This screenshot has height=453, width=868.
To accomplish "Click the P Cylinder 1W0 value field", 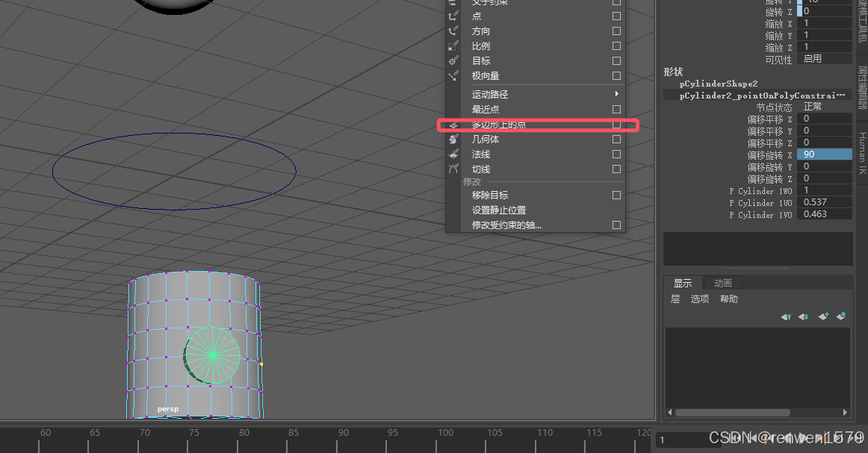I will [x=824, y=190].
